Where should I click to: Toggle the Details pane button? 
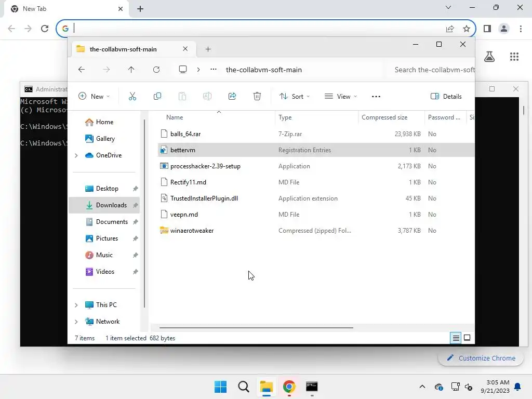(x=446, y=96)
